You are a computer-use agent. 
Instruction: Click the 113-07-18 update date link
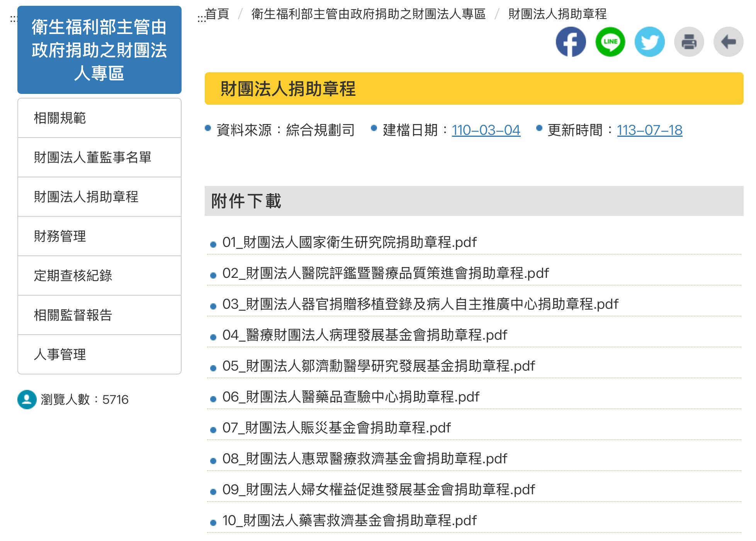tap(649, 130)
